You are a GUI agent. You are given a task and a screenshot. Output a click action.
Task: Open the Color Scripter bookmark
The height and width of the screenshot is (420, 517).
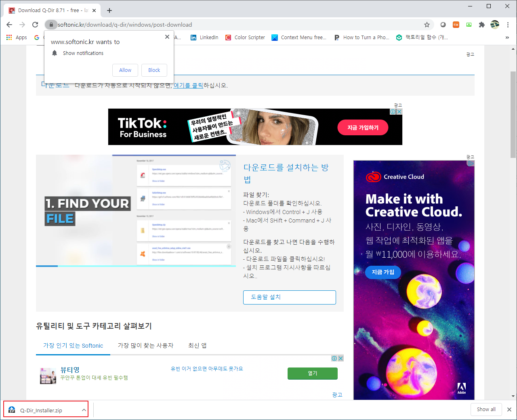click(x=245, y=37)
